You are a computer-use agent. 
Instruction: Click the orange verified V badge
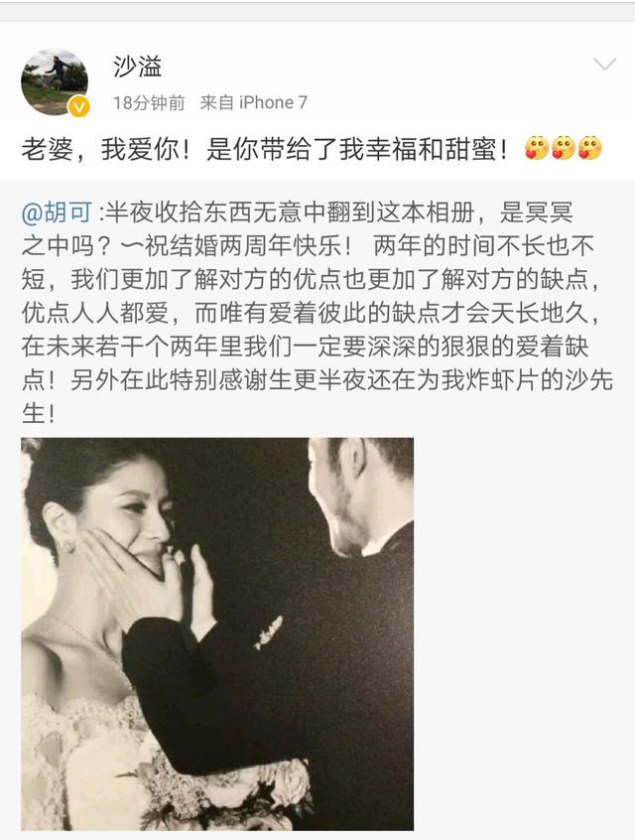point(78,107)
